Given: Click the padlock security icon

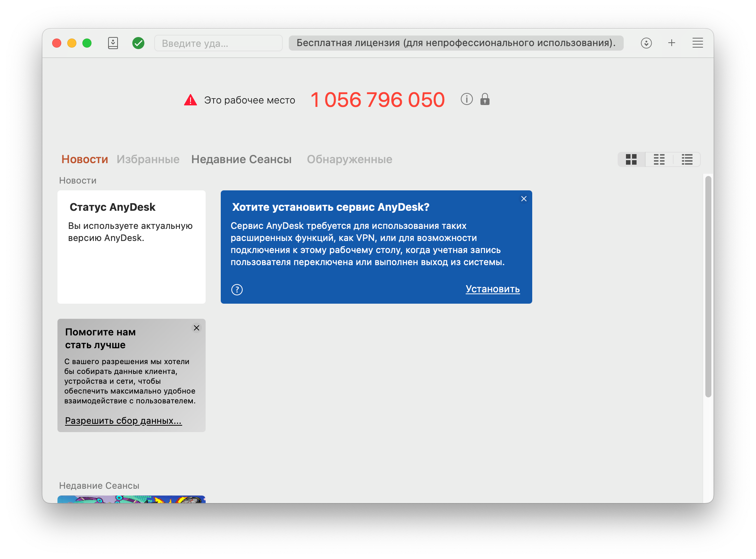Looking at the screenshot, I should coord(485,99).
